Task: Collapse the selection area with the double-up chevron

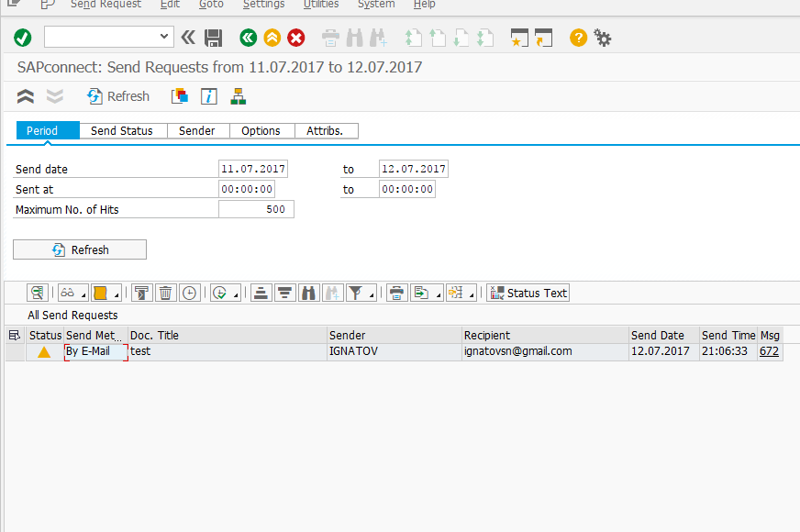Action: click(x=26, y=96)
